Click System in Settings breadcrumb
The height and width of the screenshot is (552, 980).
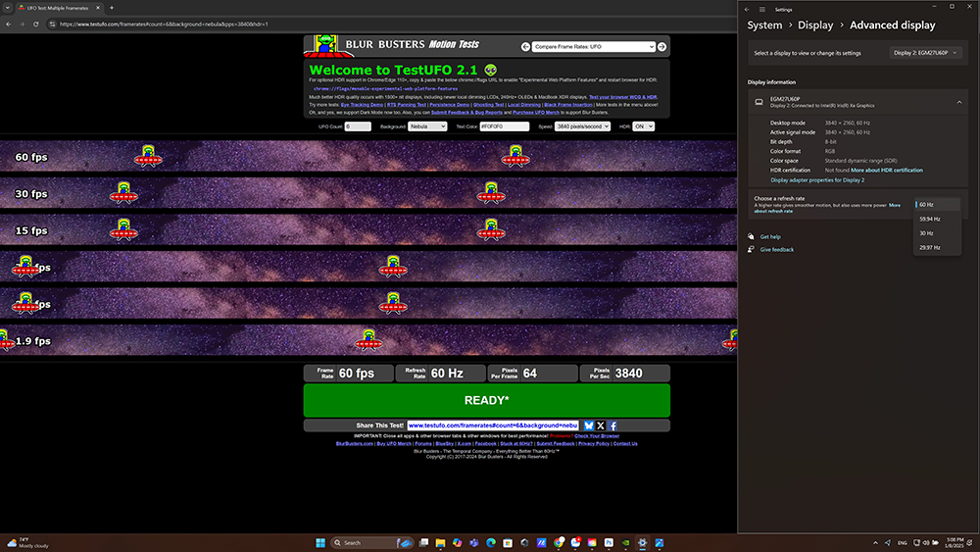click(764, 25)
